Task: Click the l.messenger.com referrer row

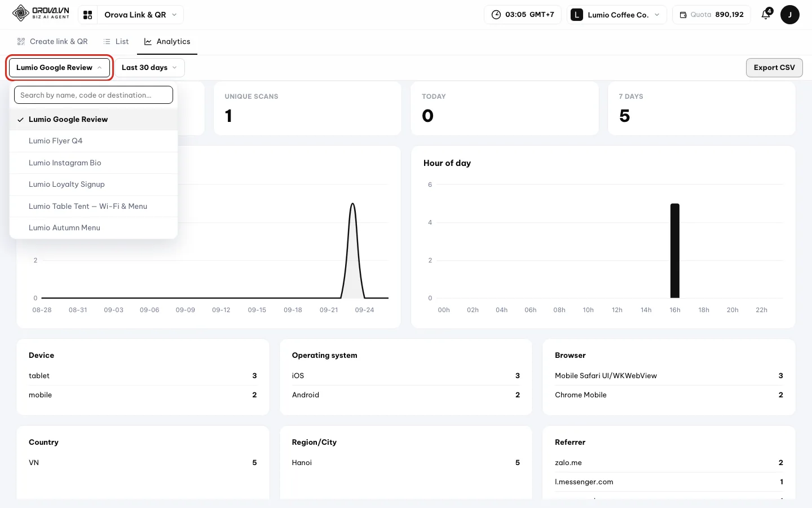Action: 669,482
